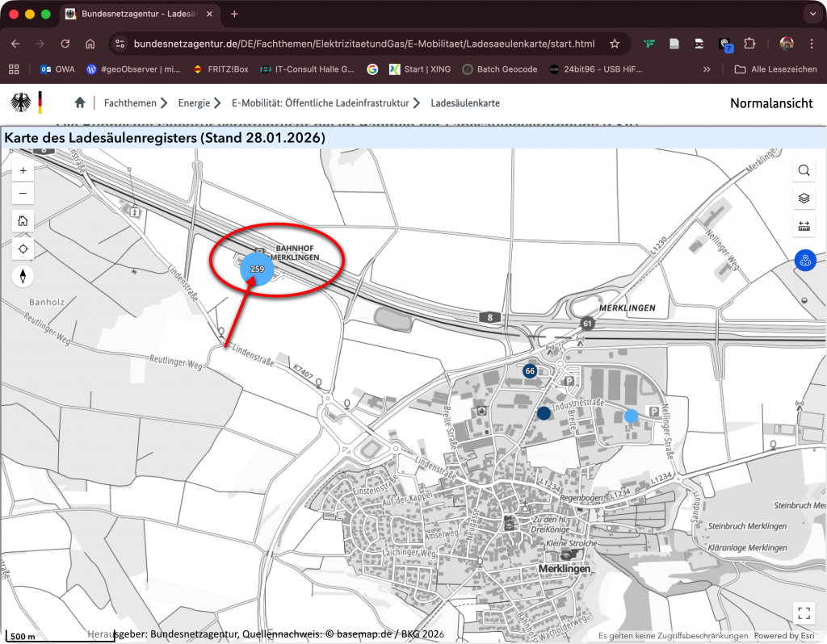Switch to Normalansicht view
827x644 pixels.
coord(770,103)
